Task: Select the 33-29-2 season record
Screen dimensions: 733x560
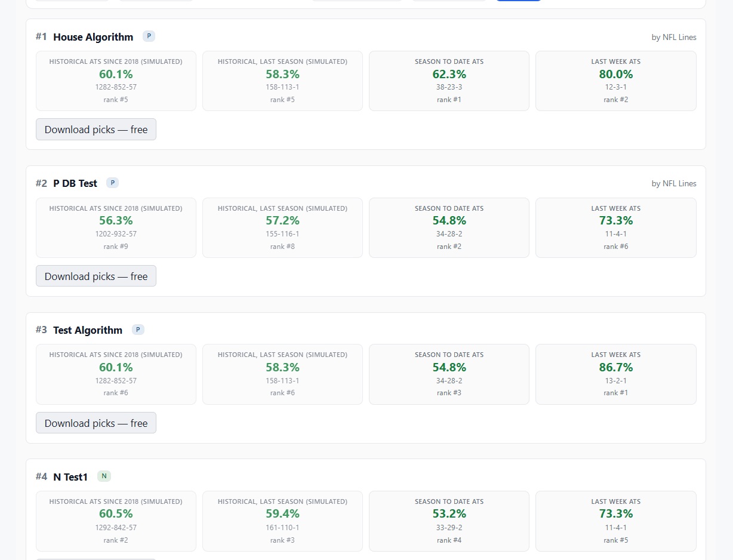Action: [449, 528]
